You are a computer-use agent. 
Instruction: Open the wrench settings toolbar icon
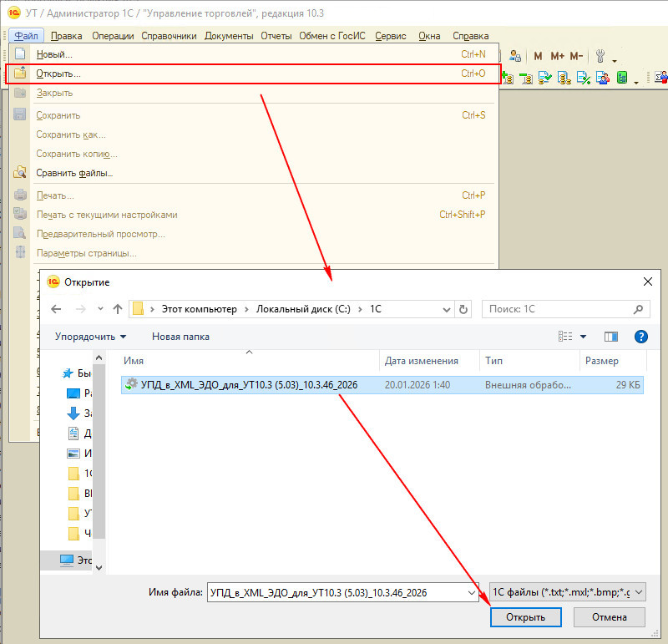[600, 56]
